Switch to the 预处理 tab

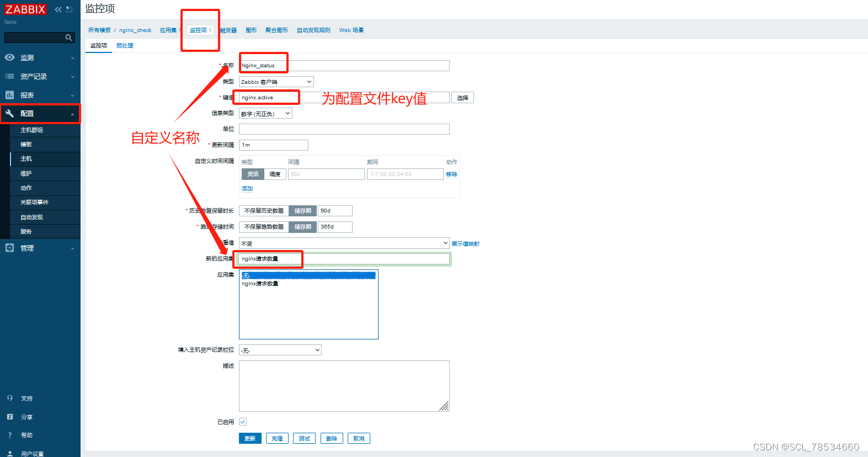pyautogui.click(x=125, y=46)
